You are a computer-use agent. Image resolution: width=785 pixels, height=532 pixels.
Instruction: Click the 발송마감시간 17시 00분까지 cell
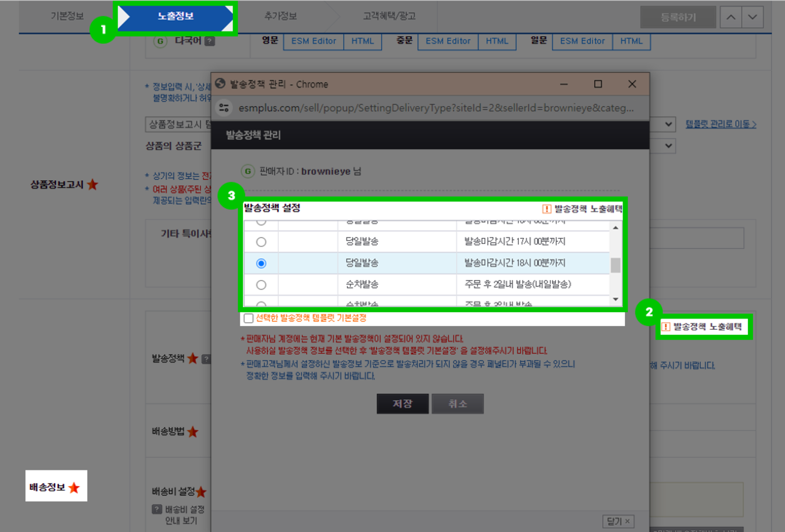(533, 242)
